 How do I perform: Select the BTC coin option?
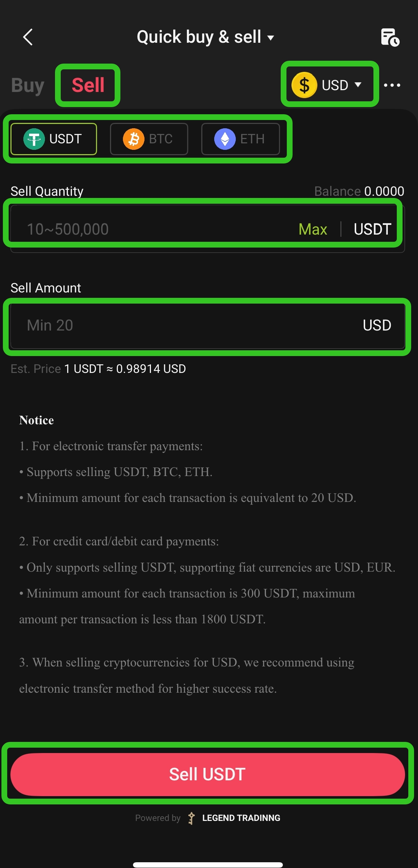click(x=149, y=139)
